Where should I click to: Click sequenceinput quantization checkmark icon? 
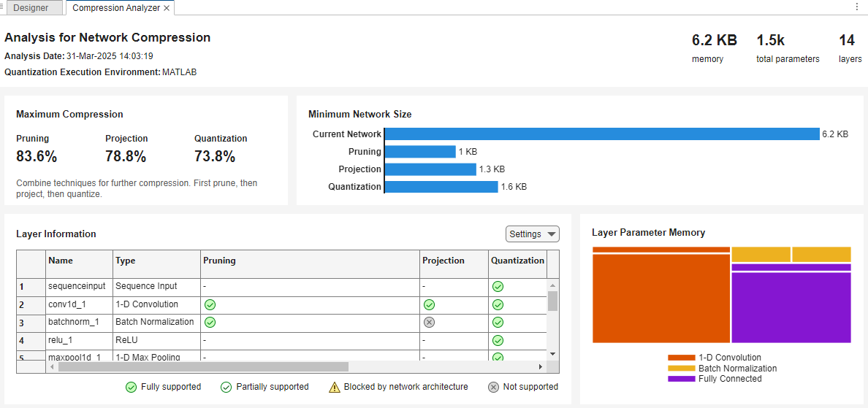click(x=498, y=287)
